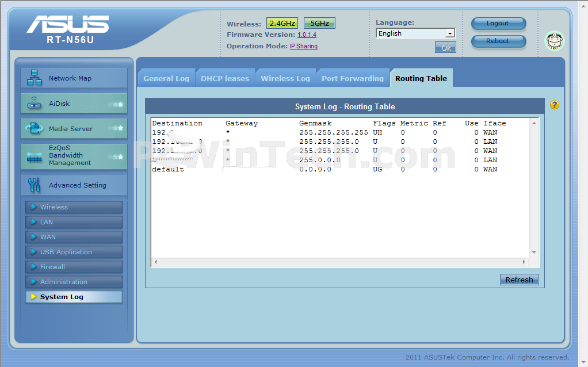Click the Firewall arrow icon
This screenshot has width=588, height=367.
coord(33,267)
